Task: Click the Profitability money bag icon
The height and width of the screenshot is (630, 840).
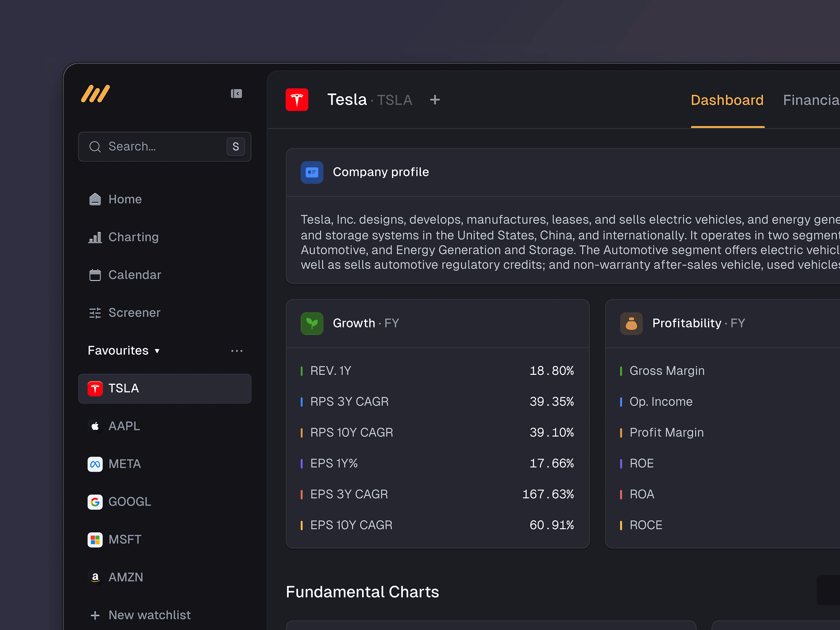Action: tap(631, 324)
